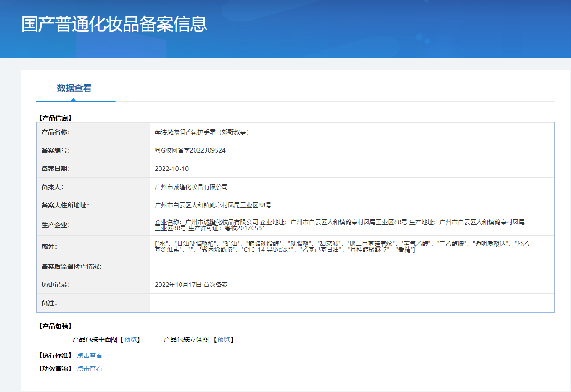The width and height of the screenshot is (571, 392).
Task: Click the page title 国产普通化妆品备案信息
Action: [x=114, y=24]
